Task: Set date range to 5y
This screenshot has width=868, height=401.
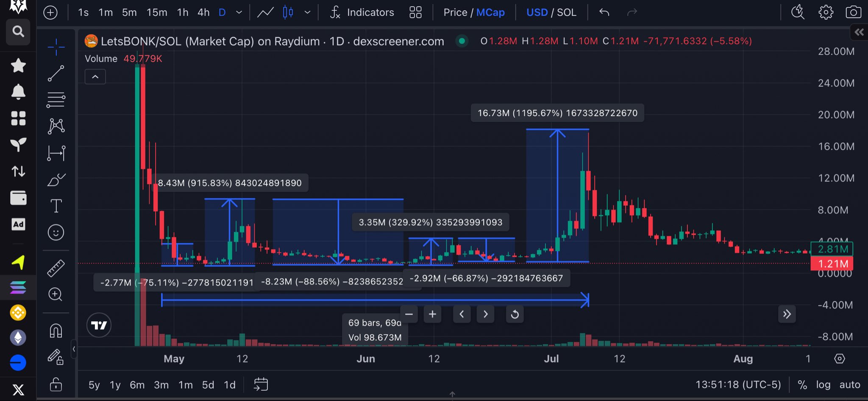Action: pyautogui.click(x=94, y=385)
